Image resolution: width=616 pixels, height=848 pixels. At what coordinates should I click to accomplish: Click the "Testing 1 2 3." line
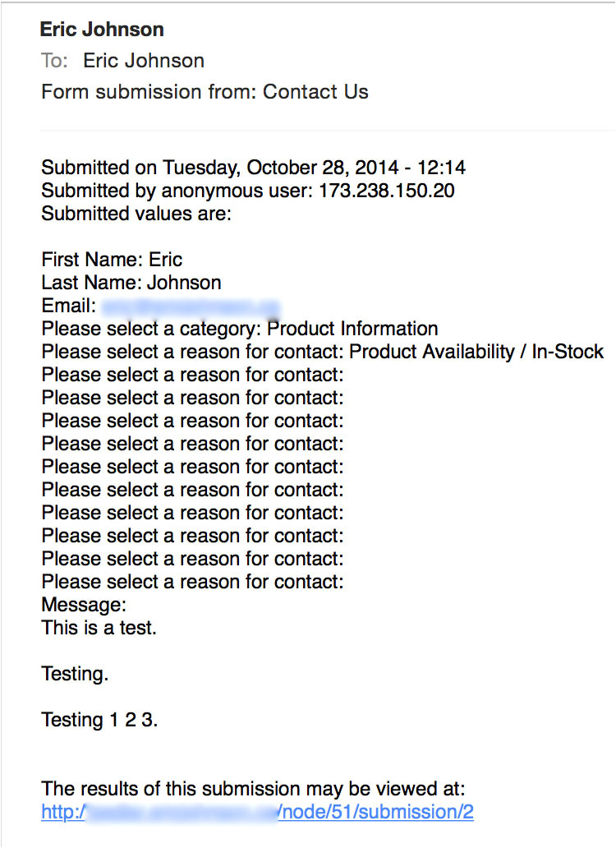[x=99, y=721]
